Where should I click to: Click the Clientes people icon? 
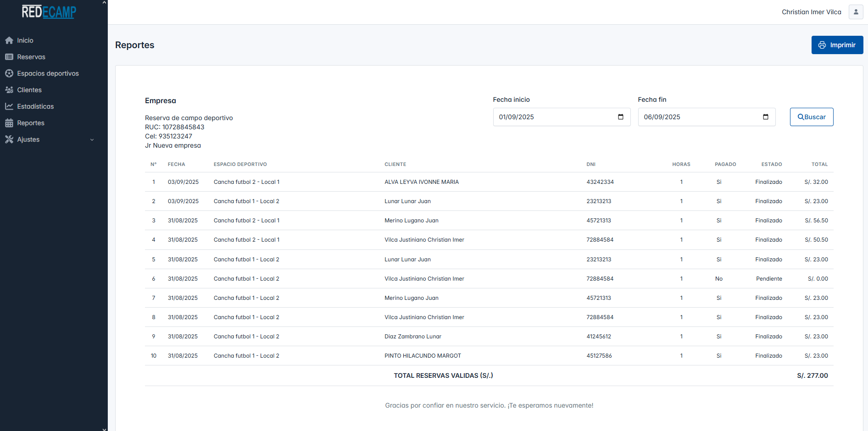(x=9, y=90)
